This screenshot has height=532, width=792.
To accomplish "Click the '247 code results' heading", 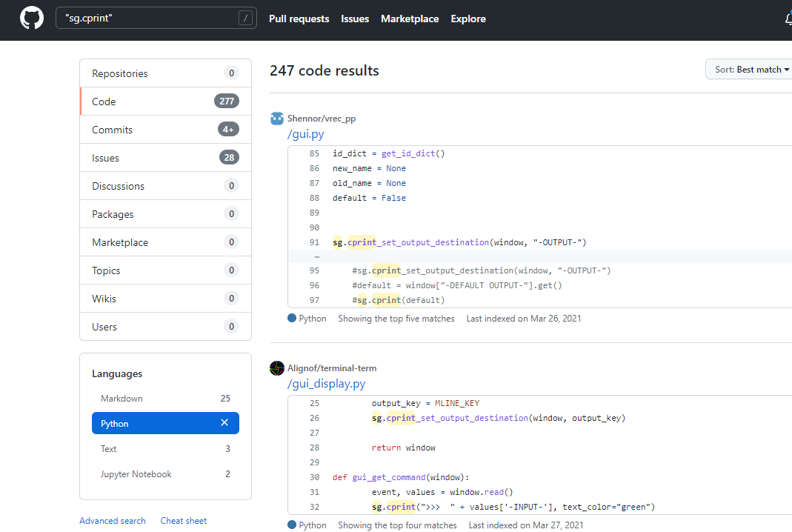I will (325, 70).
